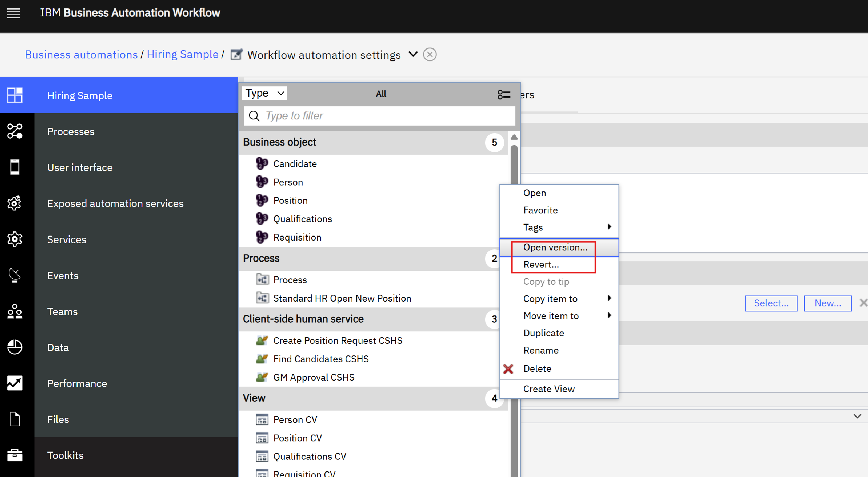Choose Favorite from the context menu
The width and height of the screenshot is (868, 477).
click(x=559, y=210)
